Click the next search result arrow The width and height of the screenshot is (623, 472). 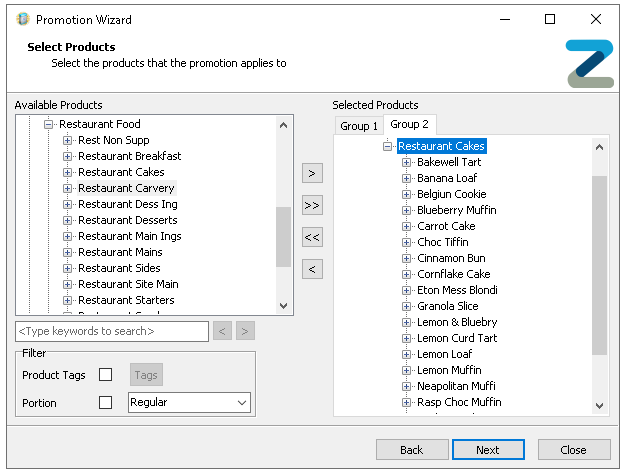(245, 331)
